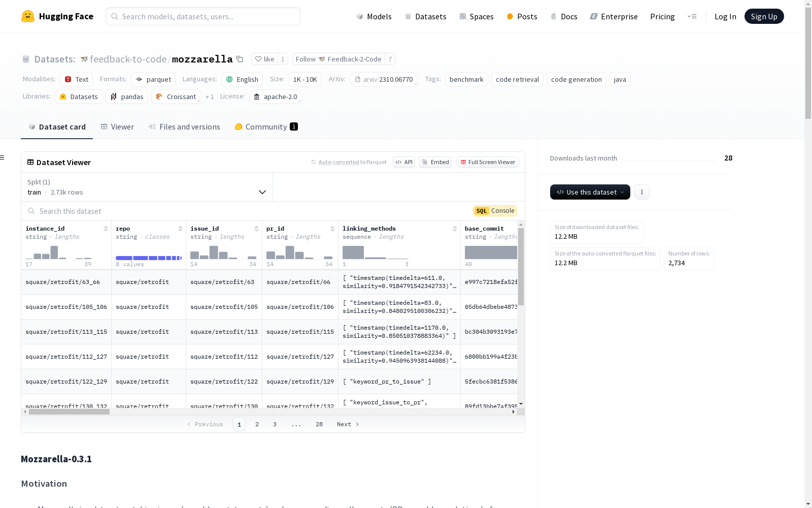Viewport: 812px width, 508px height.
Task: Sort the repo column
Action: pyautogui.click(x=180, y=229)
